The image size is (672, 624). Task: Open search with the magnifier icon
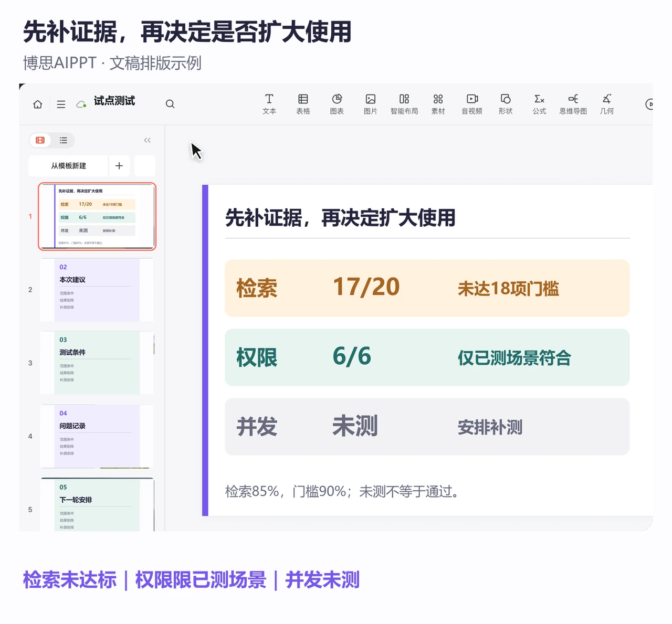click(x=170, y=104)
